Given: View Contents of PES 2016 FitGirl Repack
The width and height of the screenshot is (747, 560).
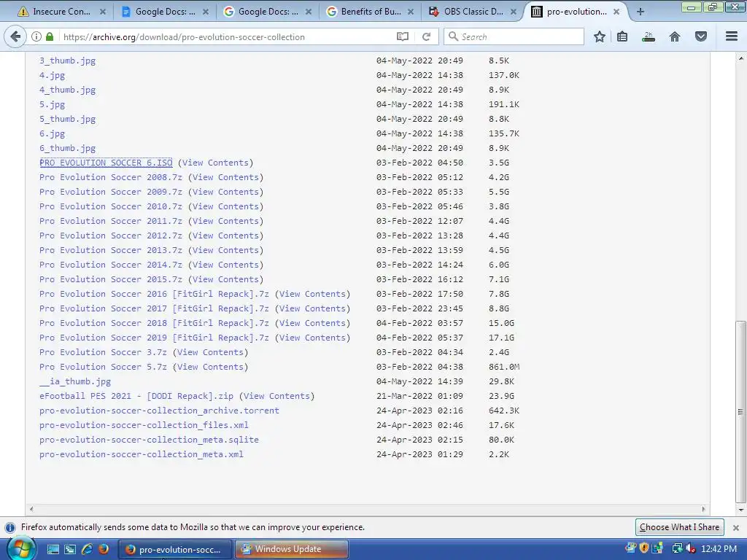Looking at the screenshot, I should point(312,294).
